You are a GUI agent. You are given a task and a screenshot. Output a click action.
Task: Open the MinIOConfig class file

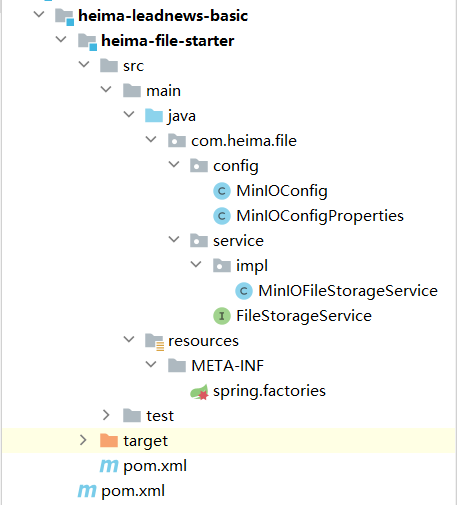(282, 192)
